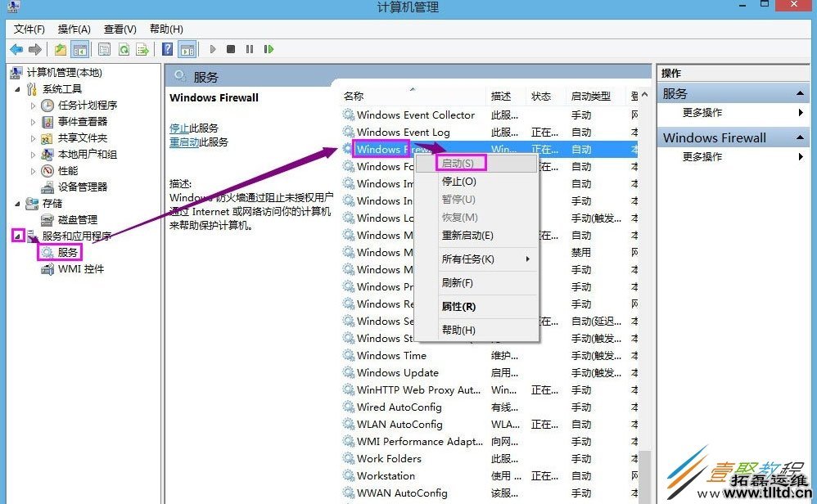Start the service using the play icon
Viewport: 817px width, 504px height.
pos(213,49)
